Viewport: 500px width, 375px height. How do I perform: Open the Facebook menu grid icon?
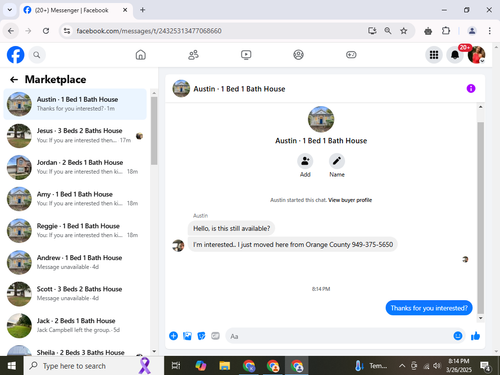click(434, 55)
